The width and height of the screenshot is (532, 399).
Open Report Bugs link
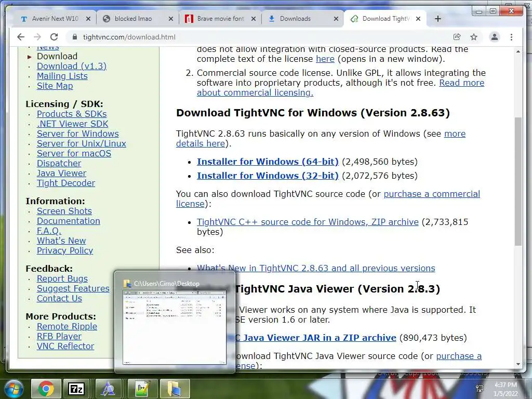pos(62,278)
